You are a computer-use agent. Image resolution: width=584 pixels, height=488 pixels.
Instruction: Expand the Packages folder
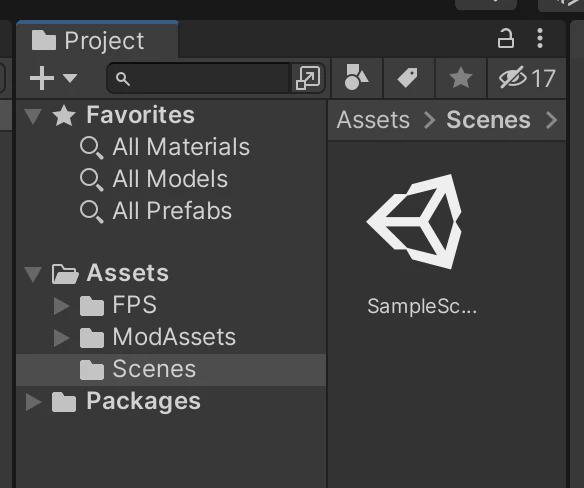point(34,402)
